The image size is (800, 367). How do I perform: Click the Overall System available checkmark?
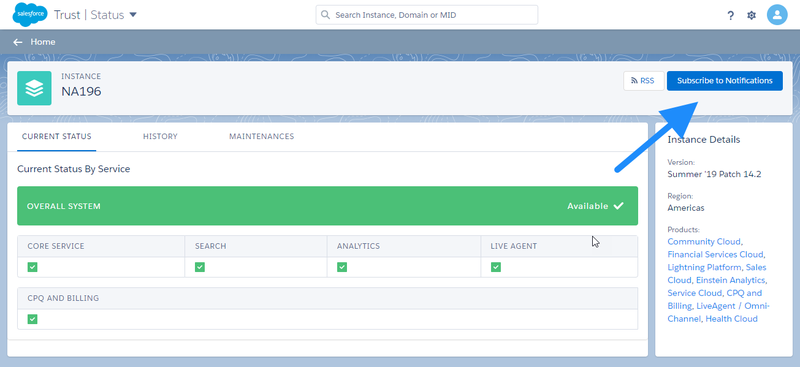point(618,206)
